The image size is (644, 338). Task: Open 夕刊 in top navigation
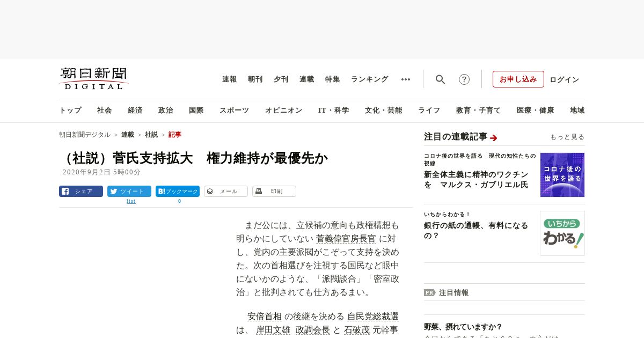pos(281,79)
